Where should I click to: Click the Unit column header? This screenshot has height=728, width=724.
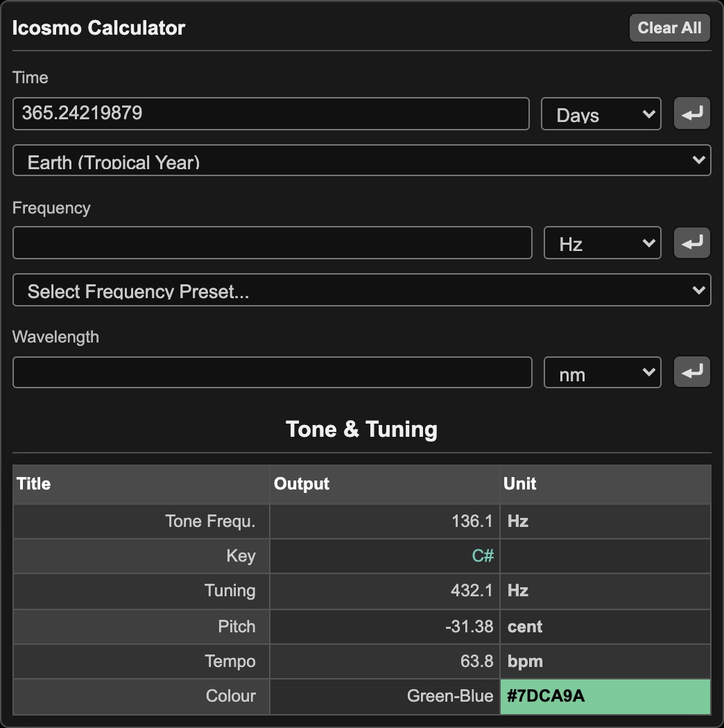point(605,484)
